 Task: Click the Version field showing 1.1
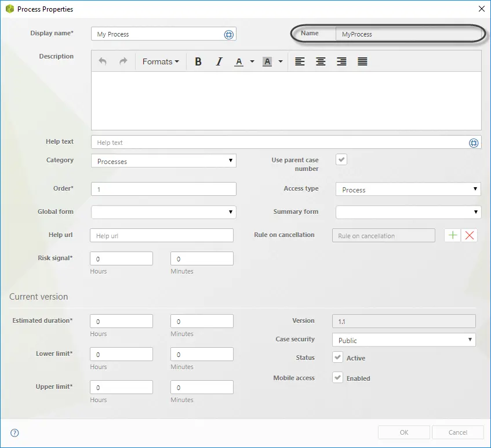403,321
